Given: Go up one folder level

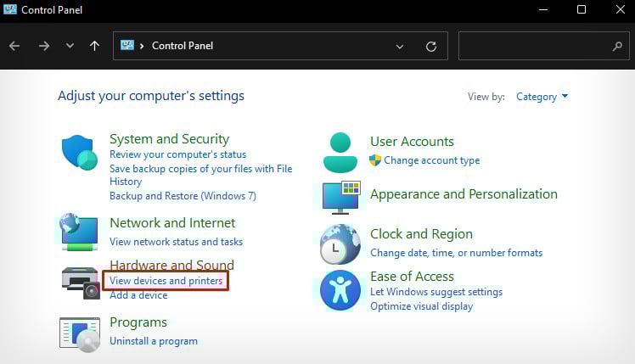Looking at the screenshot, I should pos(94,46).
